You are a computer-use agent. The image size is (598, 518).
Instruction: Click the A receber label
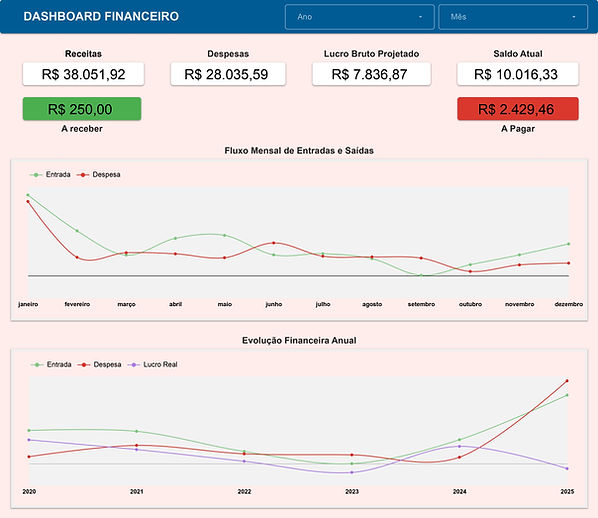click(82, 129)
